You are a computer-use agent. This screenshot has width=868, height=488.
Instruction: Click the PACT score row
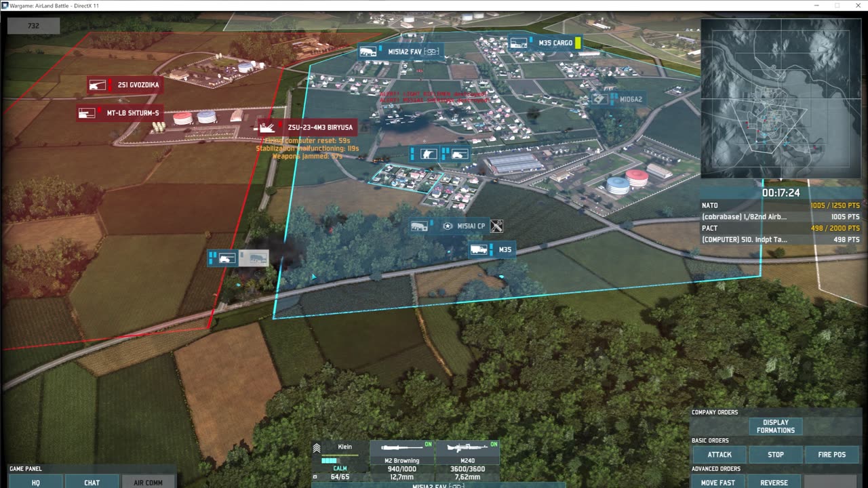(x=781, y=228)
